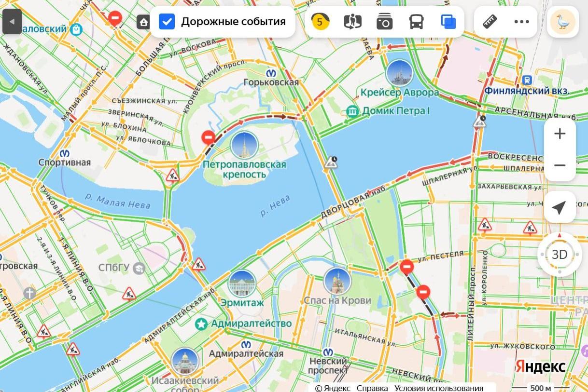This screenshot has height=392, width=588.
Task: Open road closure sign on ул. Пестеля
Action: (x=406, y=267)
